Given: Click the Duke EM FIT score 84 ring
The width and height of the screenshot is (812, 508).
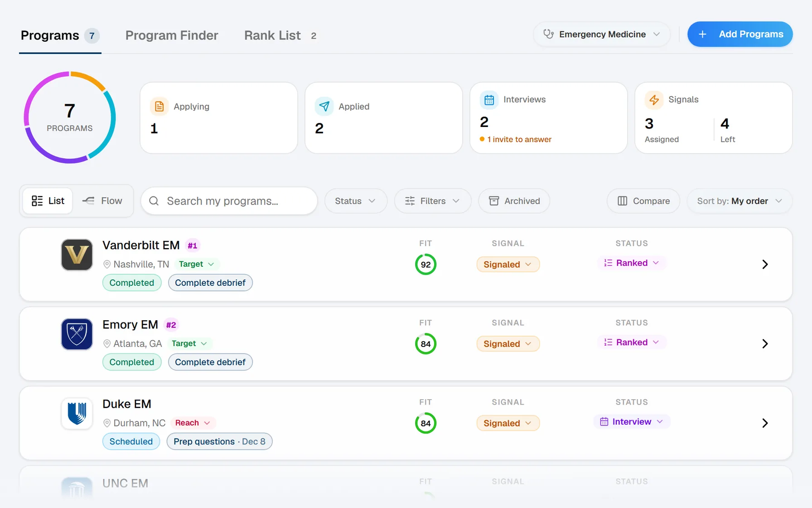Looking at the screenshot, I should tap(425, 423).
